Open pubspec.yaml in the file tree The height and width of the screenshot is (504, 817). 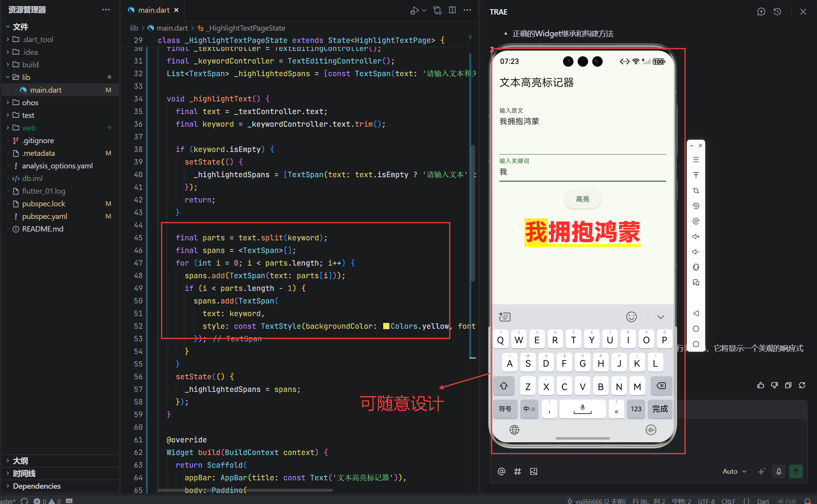click(x=44, y=216)
